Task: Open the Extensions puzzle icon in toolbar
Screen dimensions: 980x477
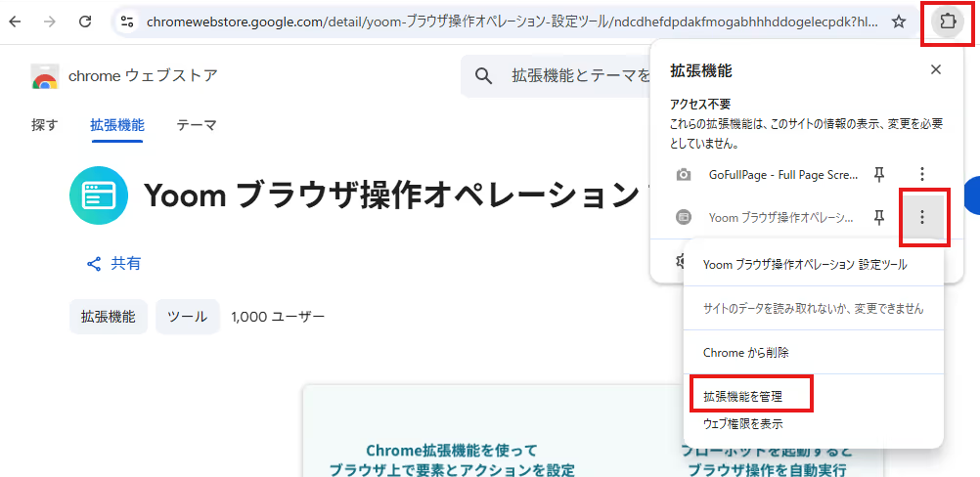Action: point(948,22)
